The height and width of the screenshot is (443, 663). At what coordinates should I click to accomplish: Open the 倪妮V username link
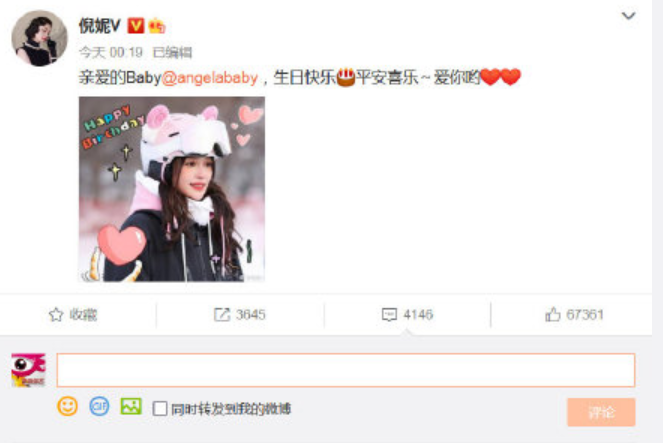[100, 26]
